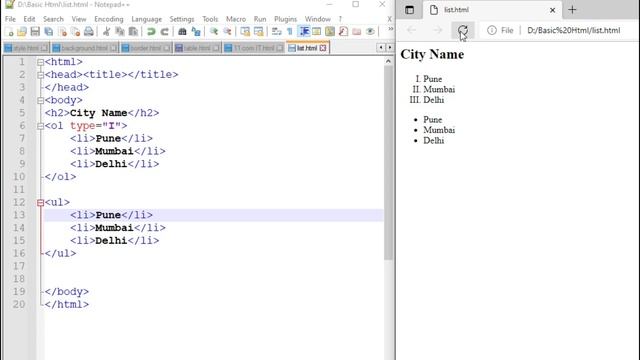The width and height of the screenshot is (640, 360).
Task: Click the User defined language panel icon
Action: (317, 31)
